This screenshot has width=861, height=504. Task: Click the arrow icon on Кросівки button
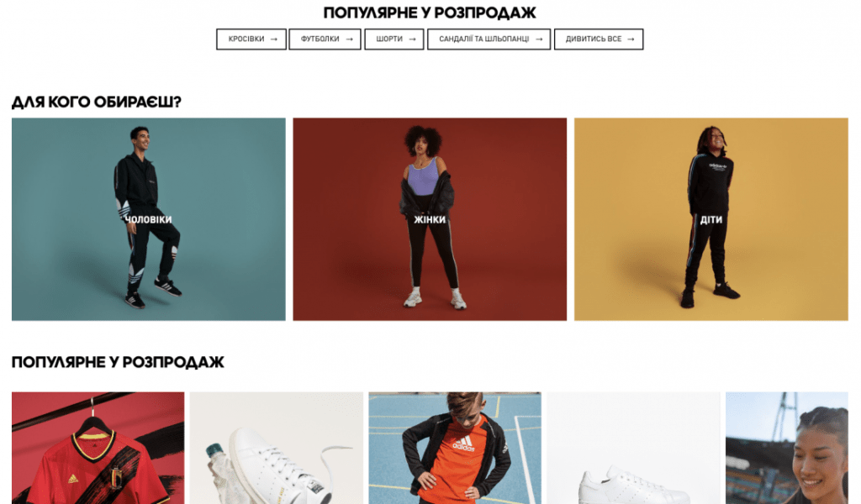[x=273, y=39]
